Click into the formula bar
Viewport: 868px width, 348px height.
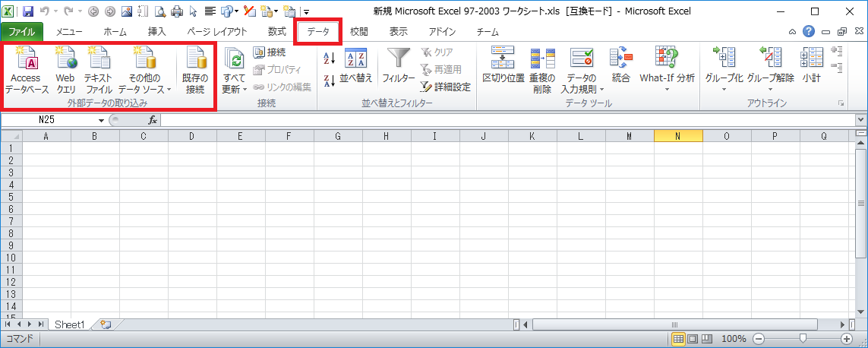click(508, 120)
